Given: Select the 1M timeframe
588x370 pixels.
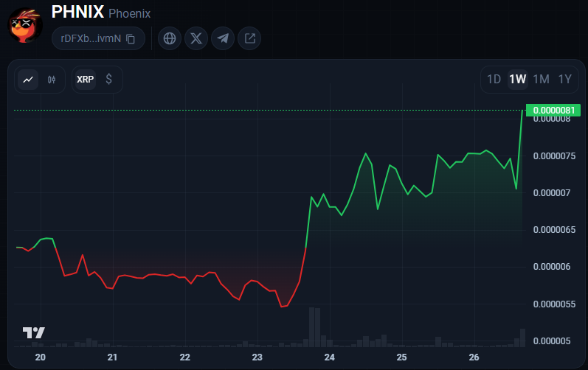Looking at the screenshot, I should (x=541, y=79).
